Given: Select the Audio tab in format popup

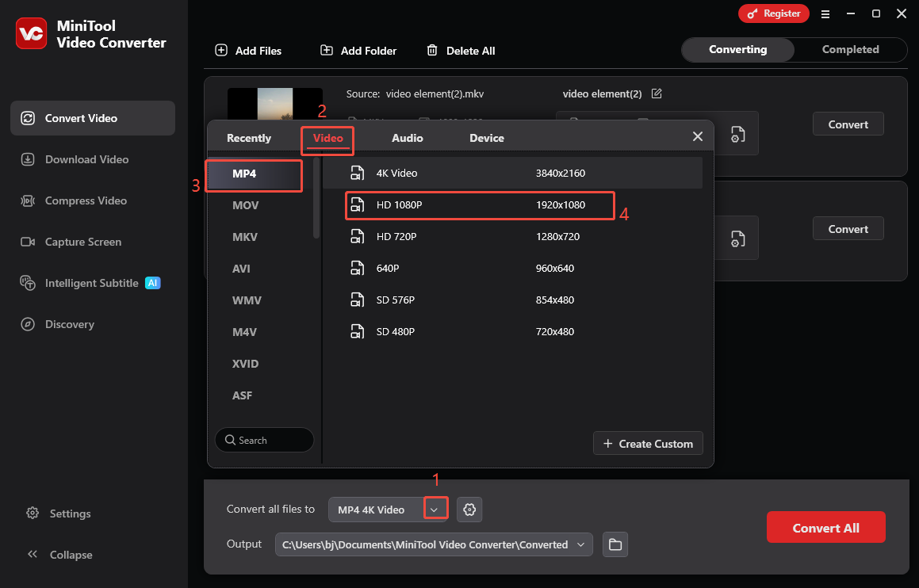Looking at the screenshot, I should point(408,138).
